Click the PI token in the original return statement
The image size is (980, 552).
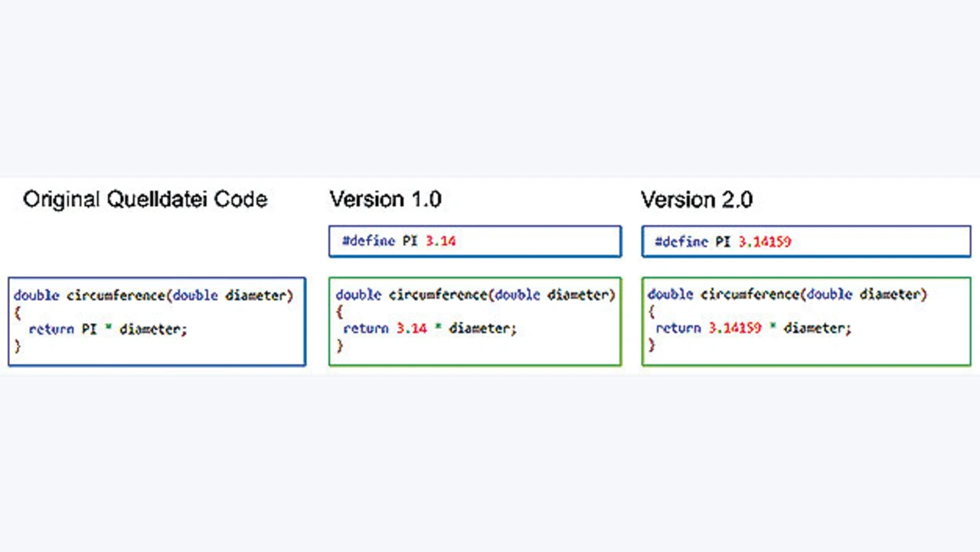[x=89, y=329]
